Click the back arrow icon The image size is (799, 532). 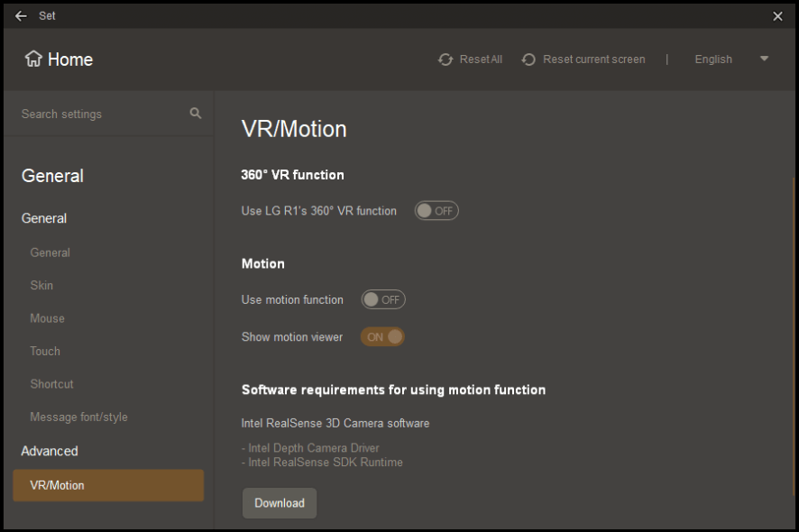[21, 16]
